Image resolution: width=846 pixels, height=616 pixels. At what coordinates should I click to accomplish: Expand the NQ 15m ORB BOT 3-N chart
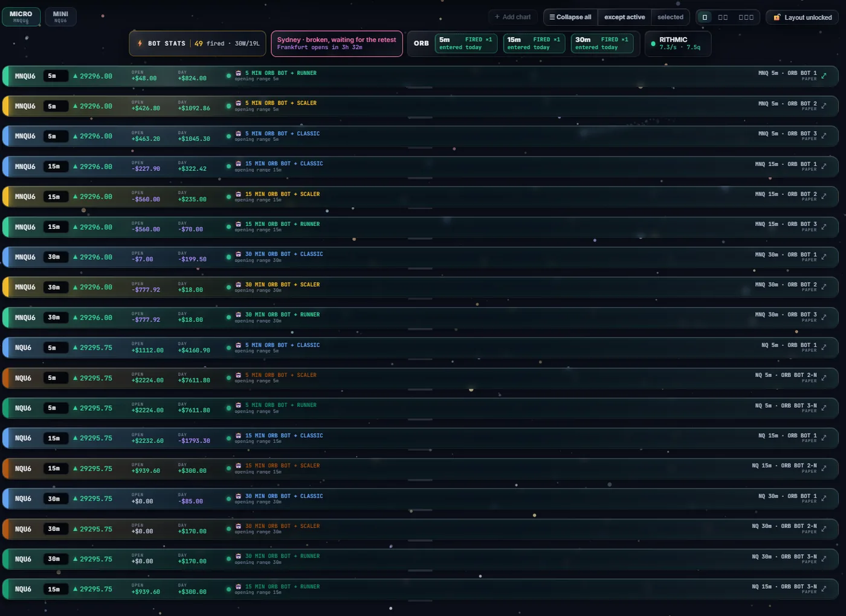click(x=824, y=589)
